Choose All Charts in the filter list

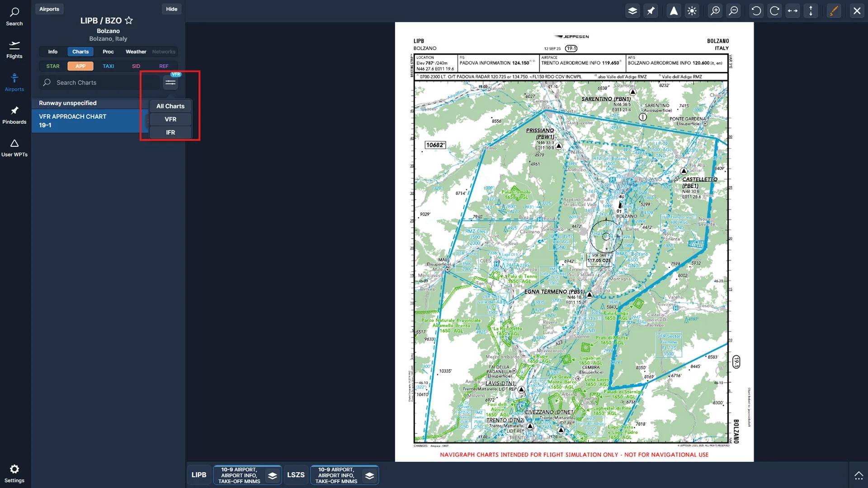coord(170,106)
